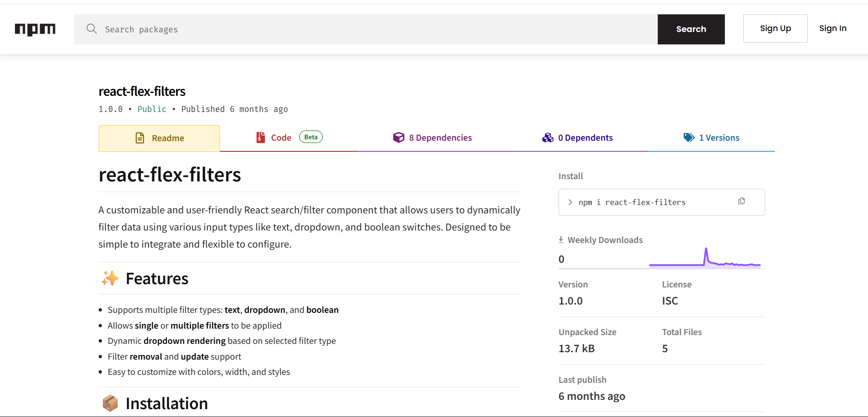Click the Sign Up button
The image size is (868, 417).
pyautogui.click(x=775, y=29)
